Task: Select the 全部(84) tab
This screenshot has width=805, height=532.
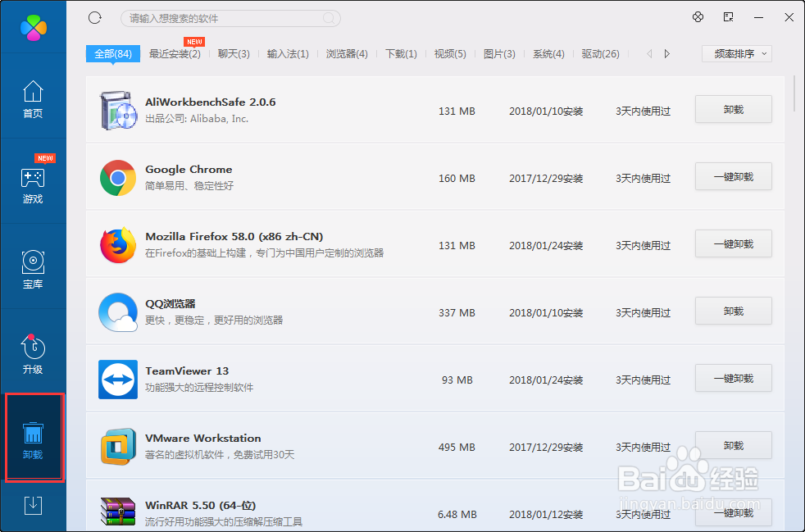Action: pos(113,53)
